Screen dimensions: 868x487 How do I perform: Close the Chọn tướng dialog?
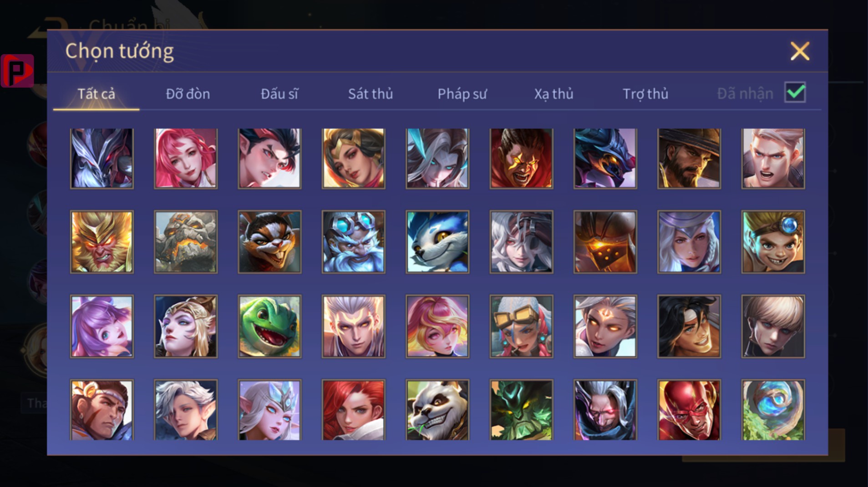pyautogui.click(x=800, y=51)
